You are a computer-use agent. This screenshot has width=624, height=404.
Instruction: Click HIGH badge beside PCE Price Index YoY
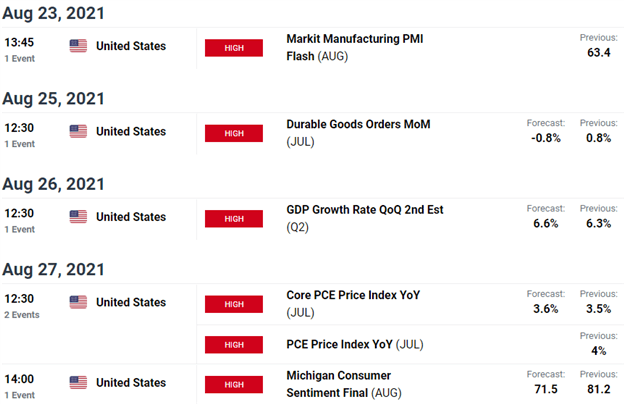click(x=233, y=344)
